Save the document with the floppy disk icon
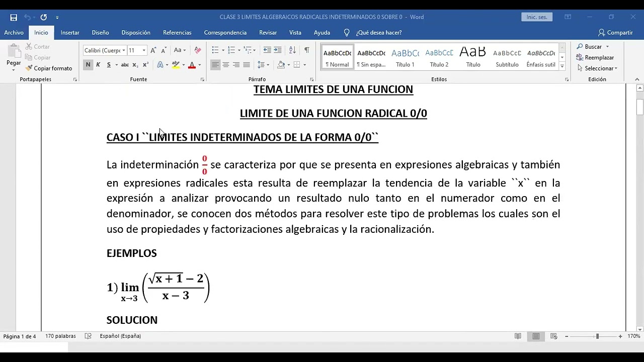Viewport: 644px width, 362px height. (x=14, y=17)
